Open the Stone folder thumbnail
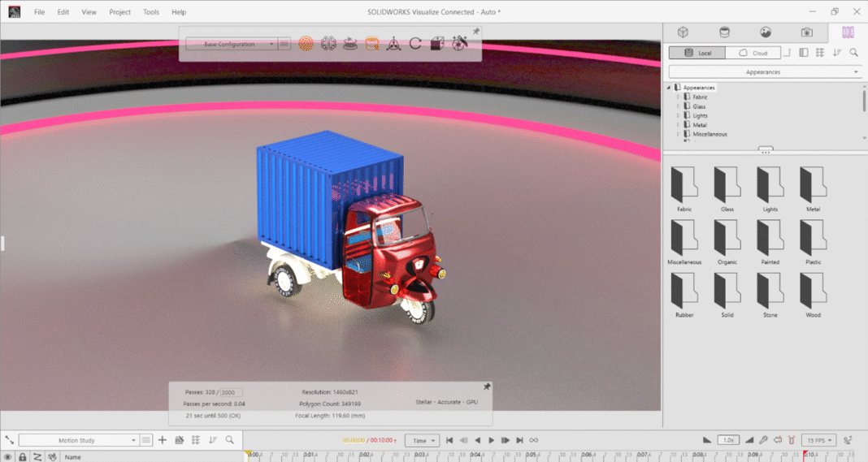The height and width of the screenshot is (462, 868). pos(770,295)
